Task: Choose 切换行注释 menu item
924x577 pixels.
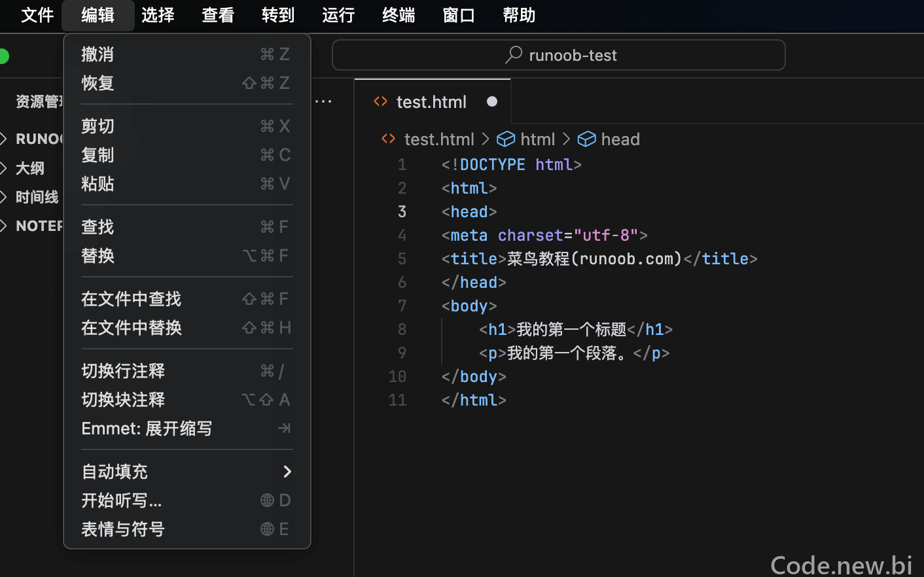Action: point(187,371)
